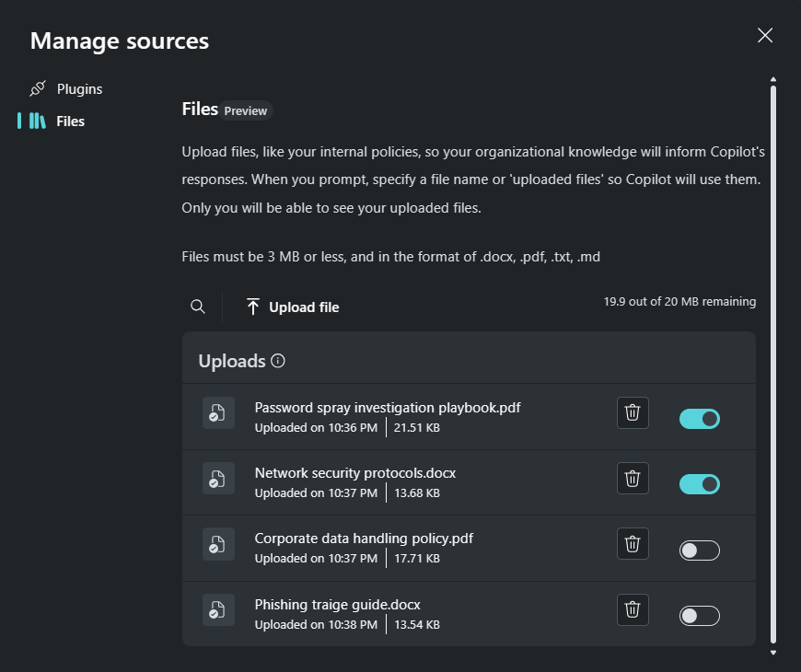Click file icon for Password spray playbook

(x=218, y=412)
